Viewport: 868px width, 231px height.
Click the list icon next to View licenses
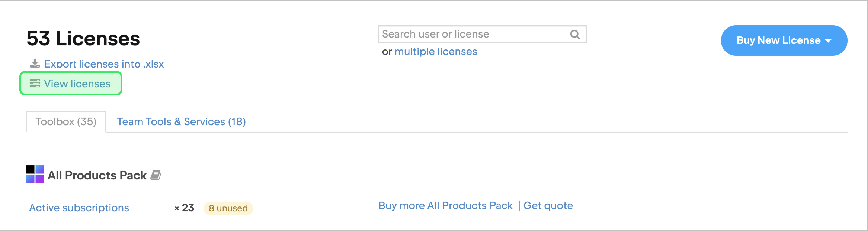pyautogui.click(x=35, y=83)
